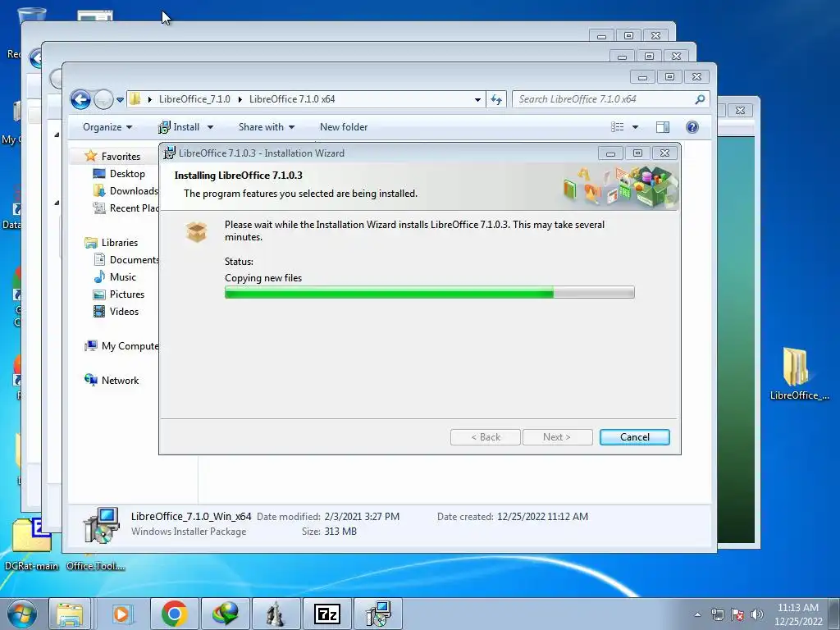Click the LibreOffice 7.1.0 x64 breadcrumb segment
Screen dimensions: 840x630
point(292,99)
